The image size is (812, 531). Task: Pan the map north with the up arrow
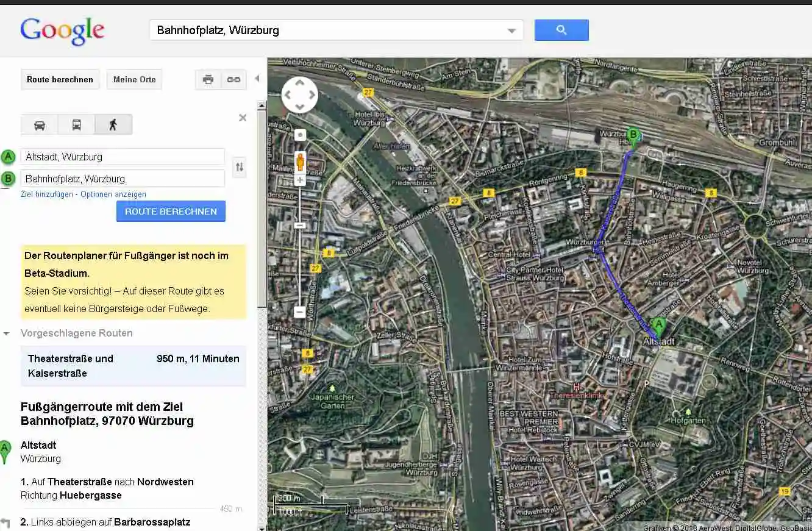click(x=300, y=84)
